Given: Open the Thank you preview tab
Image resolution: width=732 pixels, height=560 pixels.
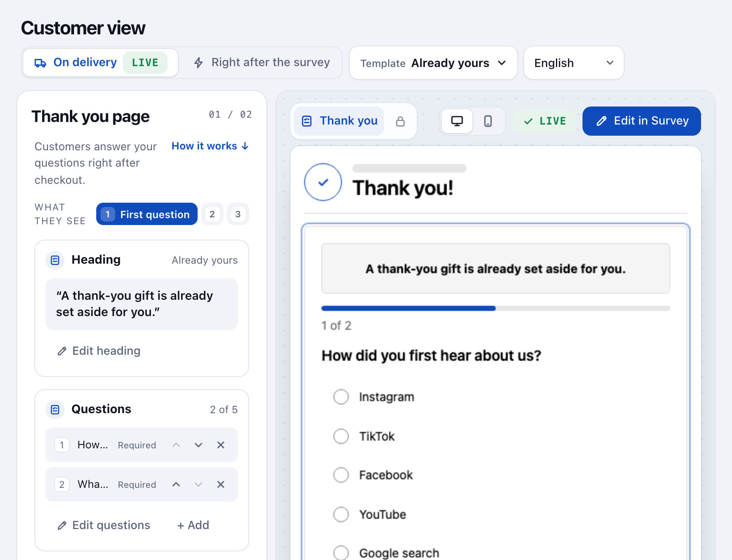Looking at the screenshot, I should click(339, 121).
